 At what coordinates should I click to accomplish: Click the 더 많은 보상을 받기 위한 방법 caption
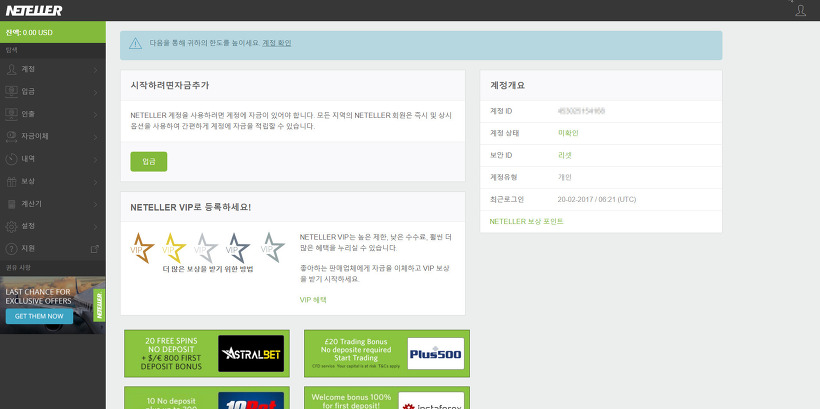[208, 270]
